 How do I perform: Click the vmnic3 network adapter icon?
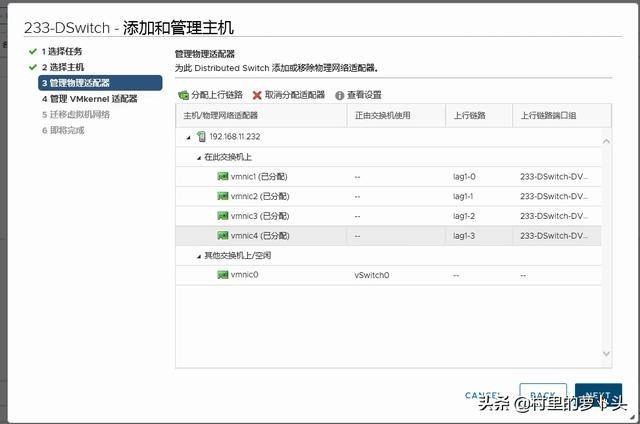pos(222,216)
